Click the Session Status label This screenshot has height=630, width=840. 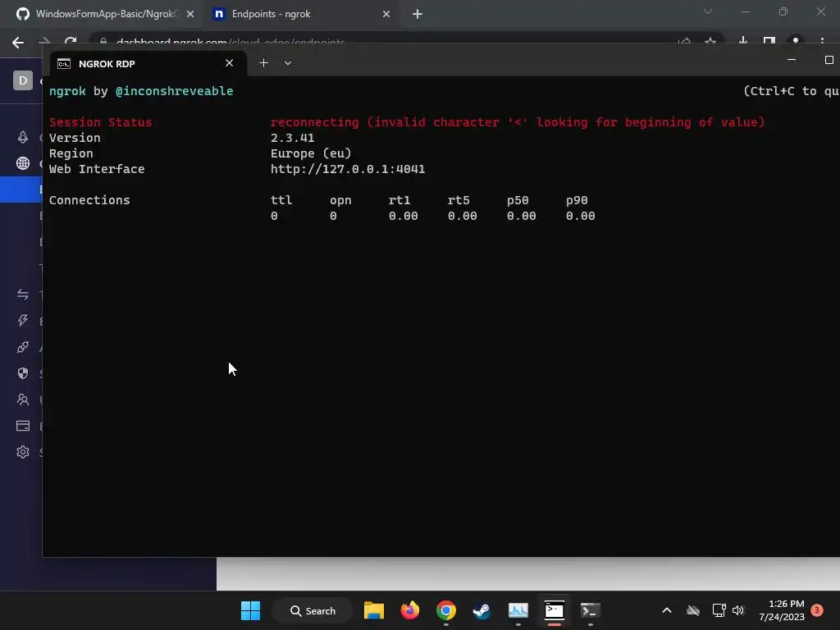[x=100, y=122]
